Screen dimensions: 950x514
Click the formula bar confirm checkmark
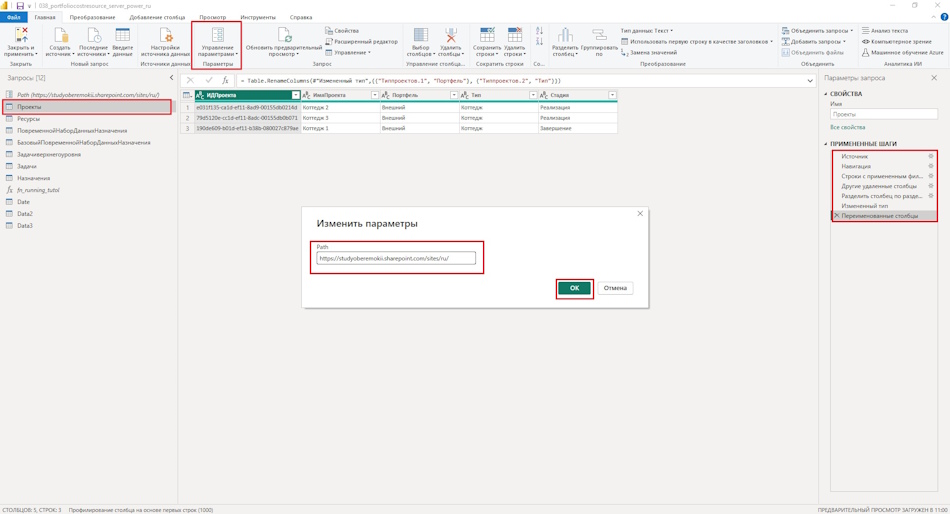(209, 81)
